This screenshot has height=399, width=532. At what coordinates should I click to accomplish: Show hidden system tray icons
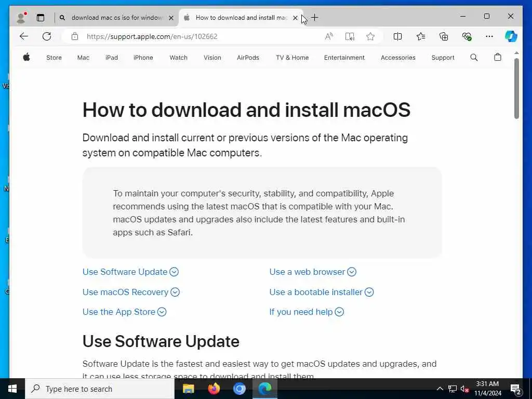coord(440,389)
